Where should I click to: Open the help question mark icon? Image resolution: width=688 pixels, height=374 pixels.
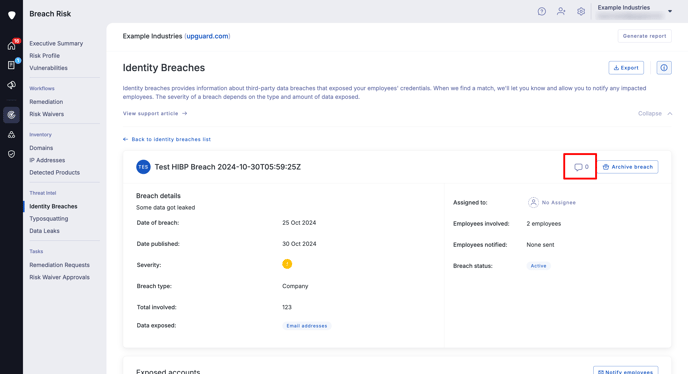pos(542,11)
